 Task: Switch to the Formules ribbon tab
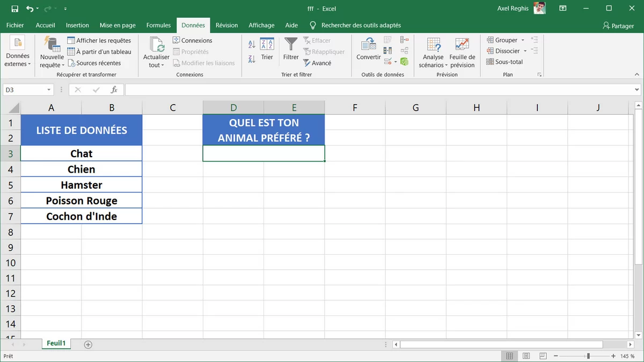[x=158, y=25]
